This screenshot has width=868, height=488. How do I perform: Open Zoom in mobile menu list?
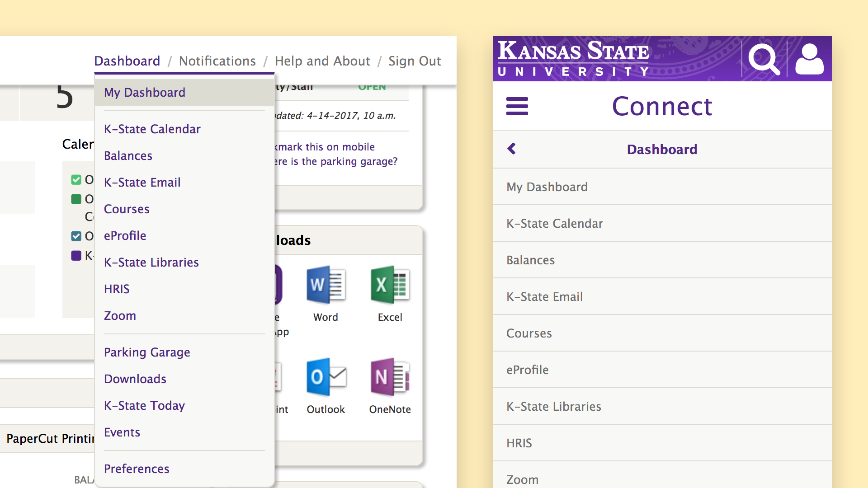pos(662,475)
